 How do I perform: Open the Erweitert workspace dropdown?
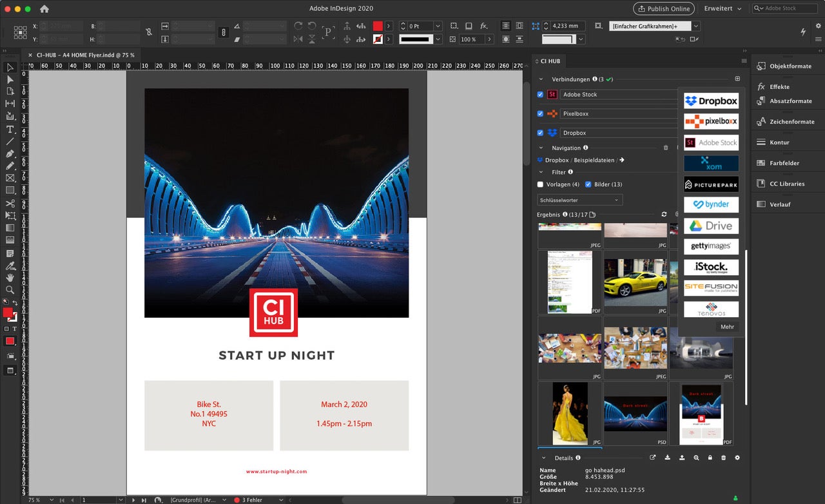tap(723, 8)
